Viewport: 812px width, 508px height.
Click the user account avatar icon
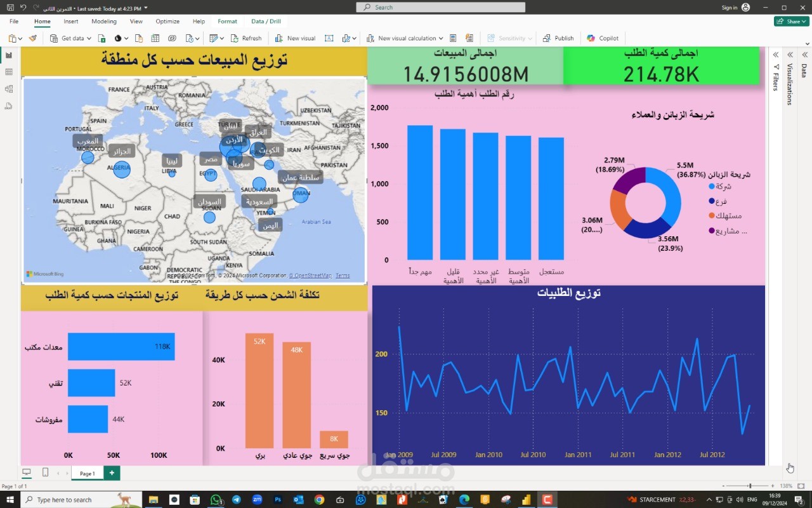745,8
